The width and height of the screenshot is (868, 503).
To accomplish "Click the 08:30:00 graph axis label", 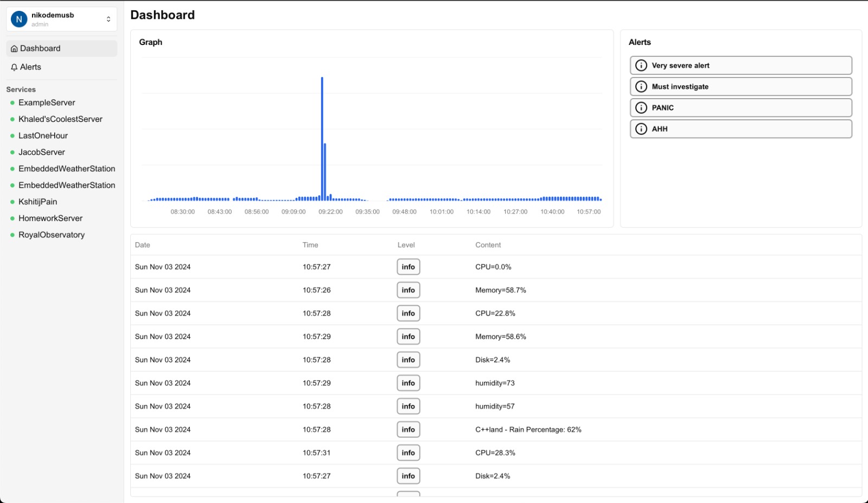I will (x=183, y=212).
